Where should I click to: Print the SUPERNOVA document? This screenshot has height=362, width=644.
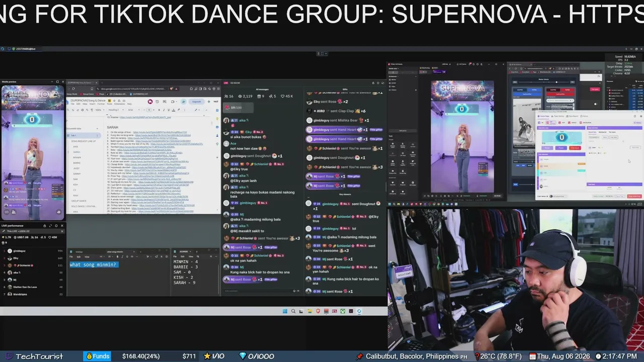point(82,110)
